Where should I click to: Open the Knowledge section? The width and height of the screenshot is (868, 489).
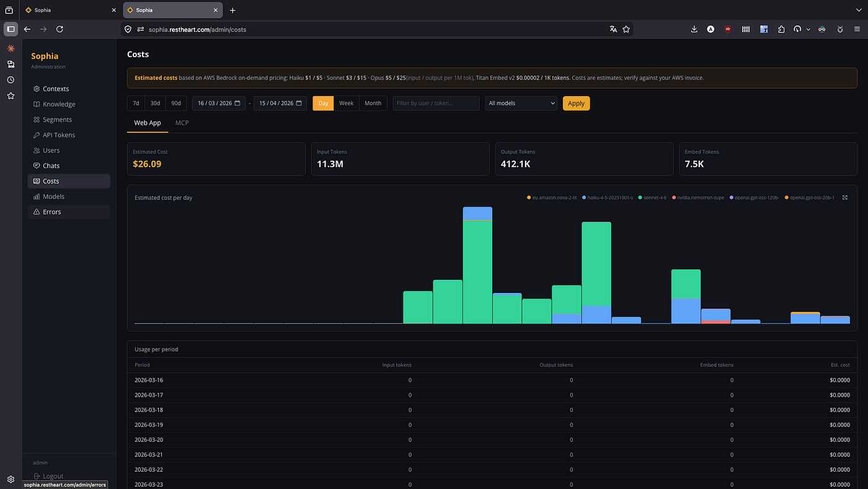69,104
